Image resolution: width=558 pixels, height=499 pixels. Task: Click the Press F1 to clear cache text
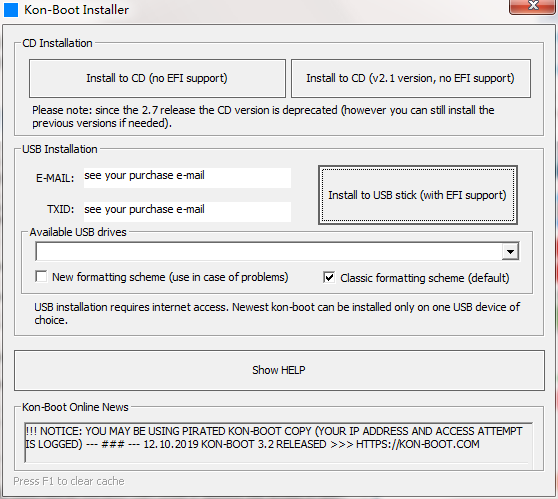click(x=69, y=481)
